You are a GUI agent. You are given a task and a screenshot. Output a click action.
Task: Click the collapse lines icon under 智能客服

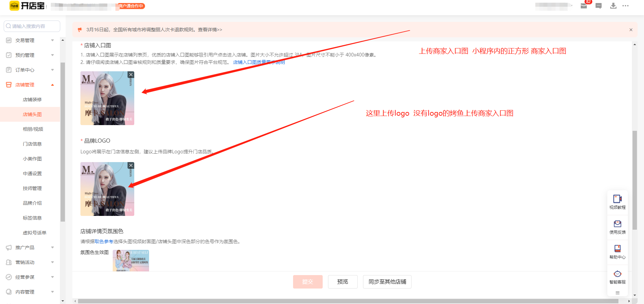coord(617,293)
